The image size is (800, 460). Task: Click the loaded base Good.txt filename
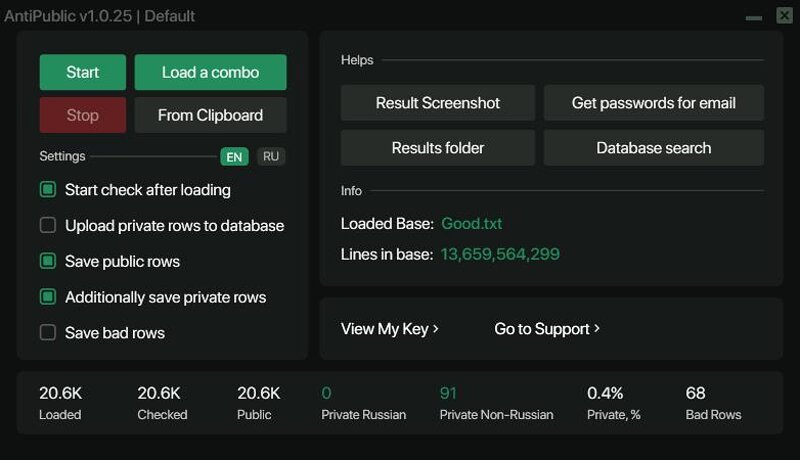click(472, 224)
